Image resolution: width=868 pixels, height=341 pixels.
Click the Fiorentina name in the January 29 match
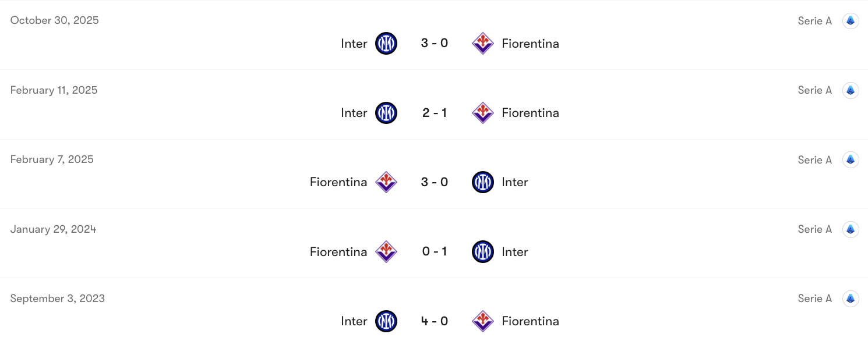tap(338, 251)
